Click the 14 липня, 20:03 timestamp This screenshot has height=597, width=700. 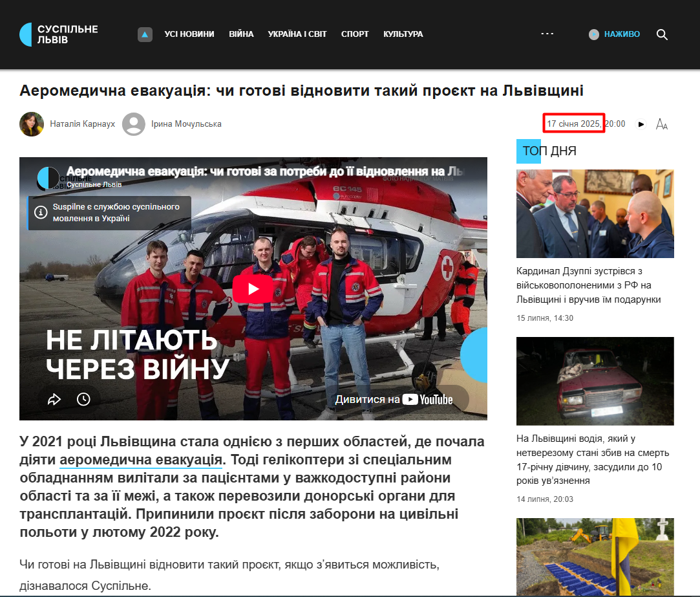click(545, 499)
